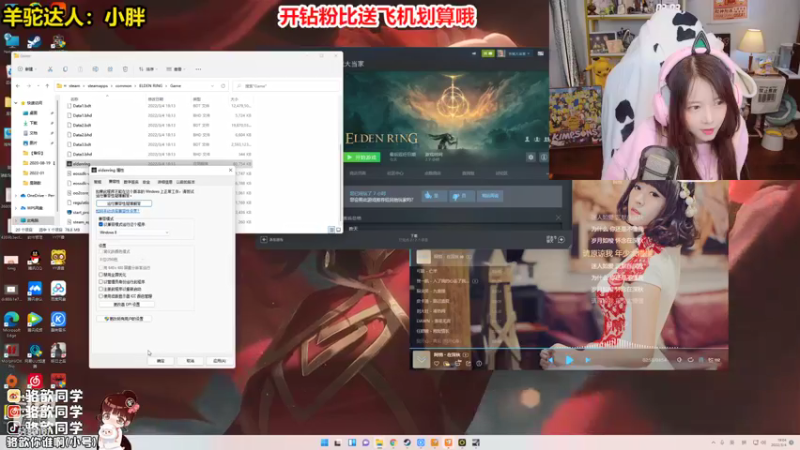800x450 pixels.
Task: Refresh the File Explorer address bar
Action: (223, 86)
